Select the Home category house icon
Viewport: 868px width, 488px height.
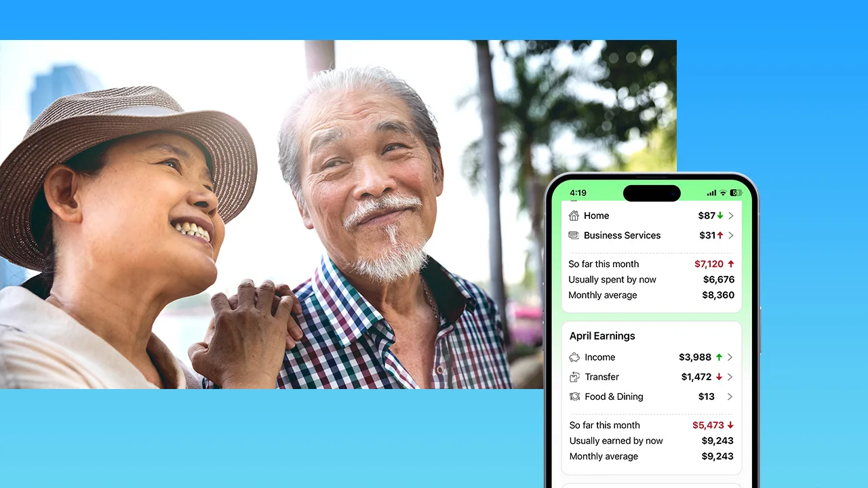574,216
